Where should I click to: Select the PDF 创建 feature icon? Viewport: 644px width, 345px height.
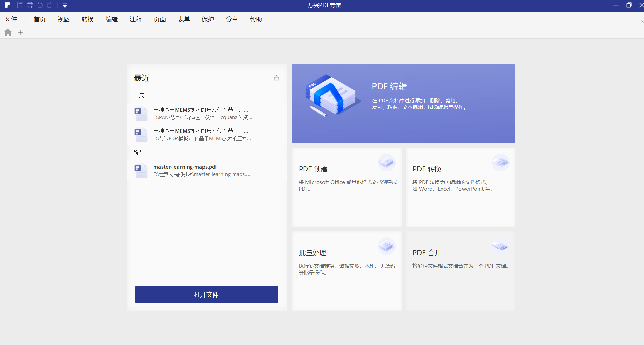coord(387,163)
